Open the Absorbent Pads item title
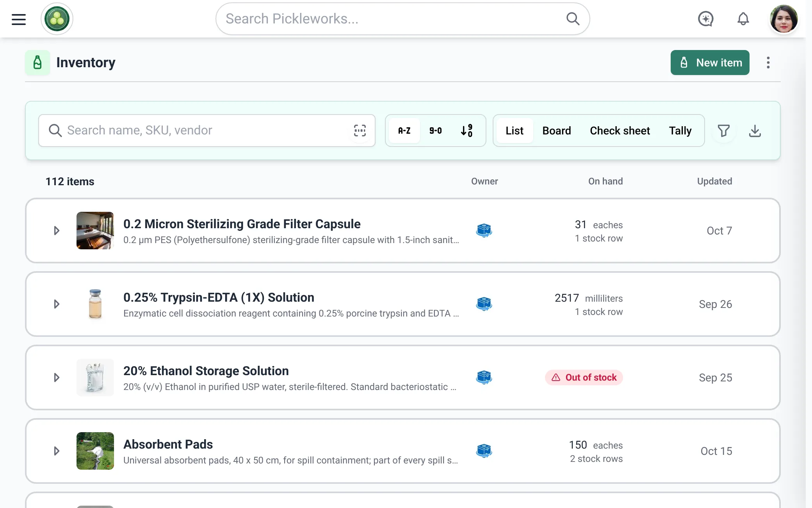Image resolution: width=812 pixels, height=508 pixels. click(x=168, y=444)
